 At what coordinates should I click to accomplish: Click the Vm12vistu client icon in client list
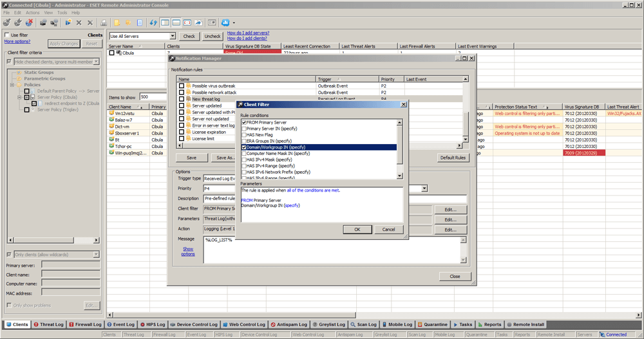pos(111,113)
